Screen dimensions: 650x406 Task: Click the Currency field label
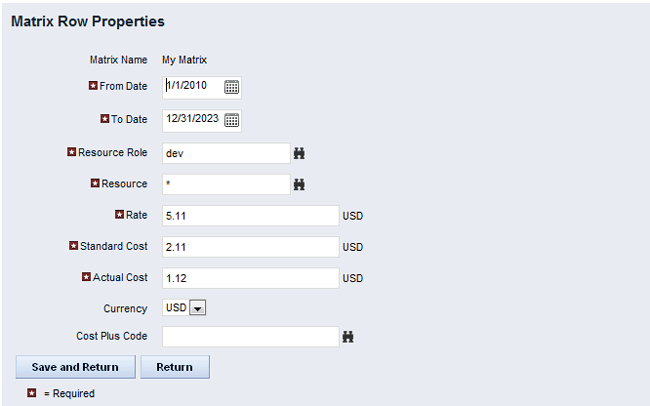[x=125, y=308]
